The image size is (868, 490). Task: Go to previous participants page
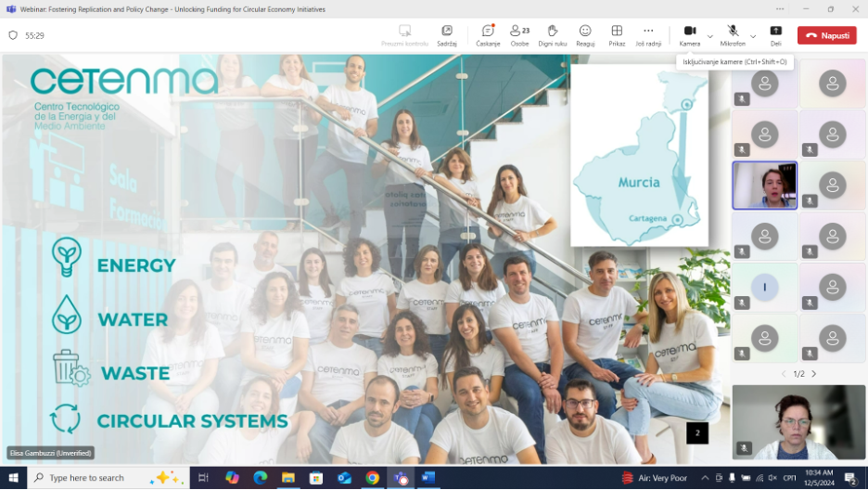pyautogui.click(x=783, y=374)
